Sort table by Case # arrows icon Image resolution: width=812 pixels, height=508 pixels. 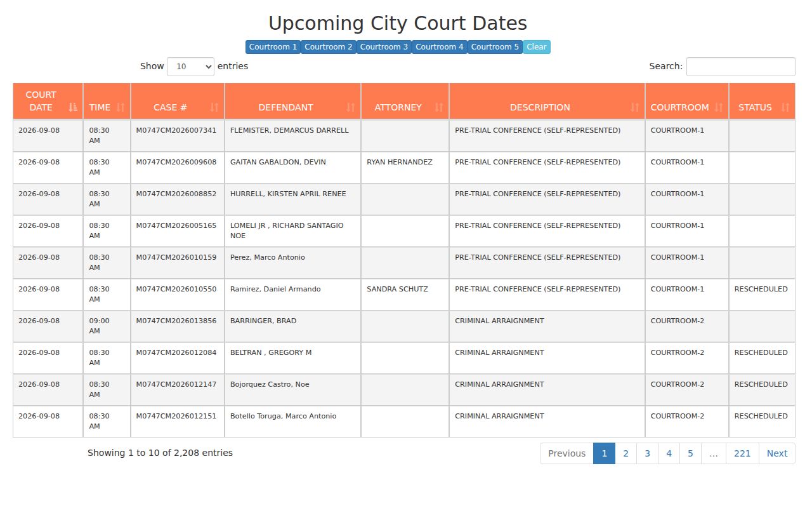(214, 107)
